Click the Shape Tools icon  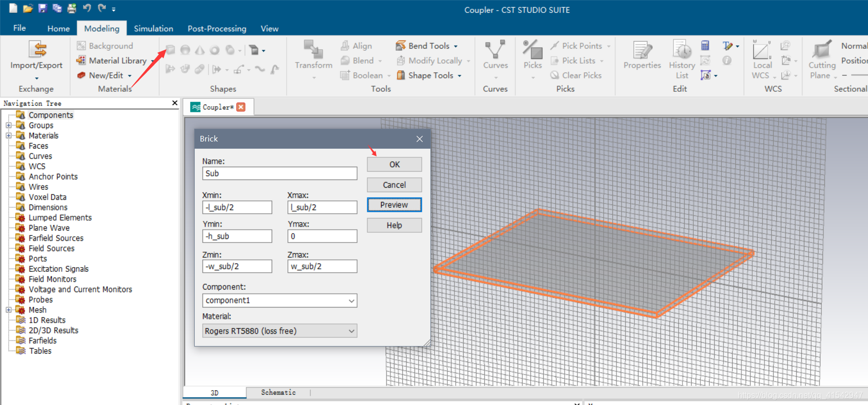400,75
